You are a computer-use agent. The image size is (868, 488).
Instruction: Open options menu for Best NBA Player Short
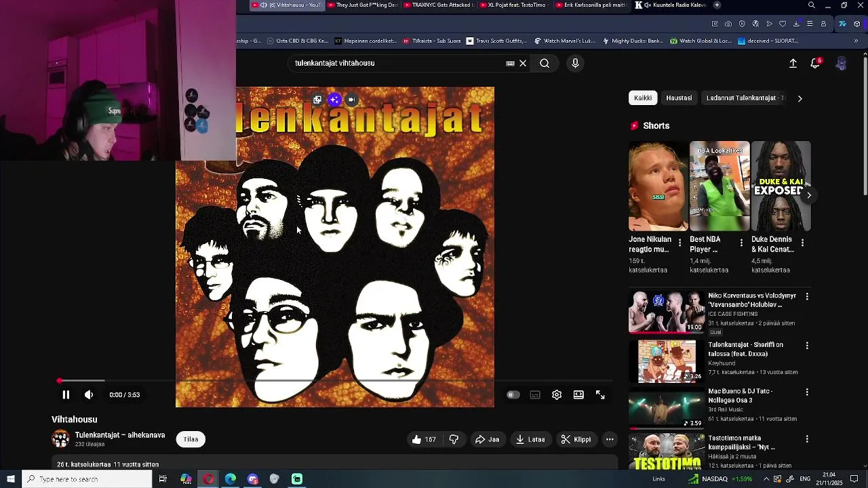(x=741, y=243)
